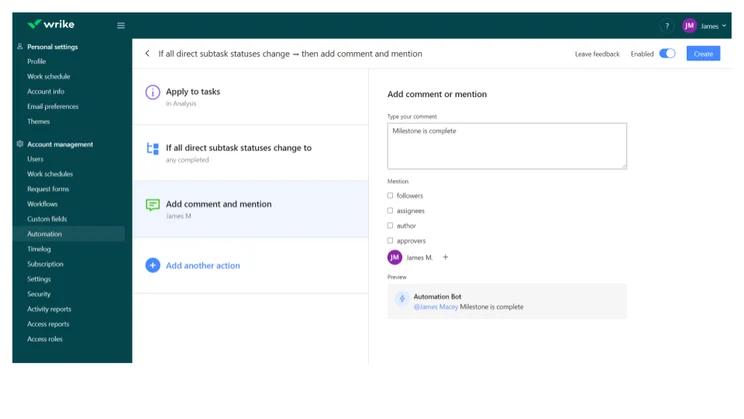
Task: Toggle the Enabled switch off
Action: [x=667, y=54]
